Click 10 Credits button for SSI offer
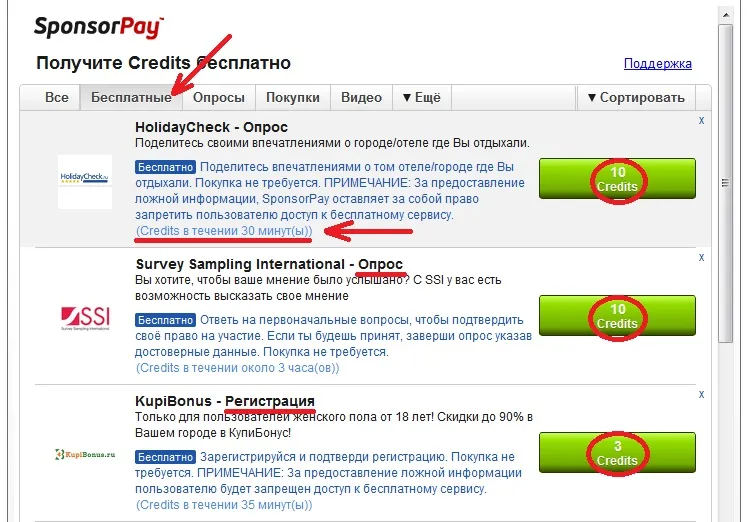This screenshot has height=522, width=749. [617, 316]
